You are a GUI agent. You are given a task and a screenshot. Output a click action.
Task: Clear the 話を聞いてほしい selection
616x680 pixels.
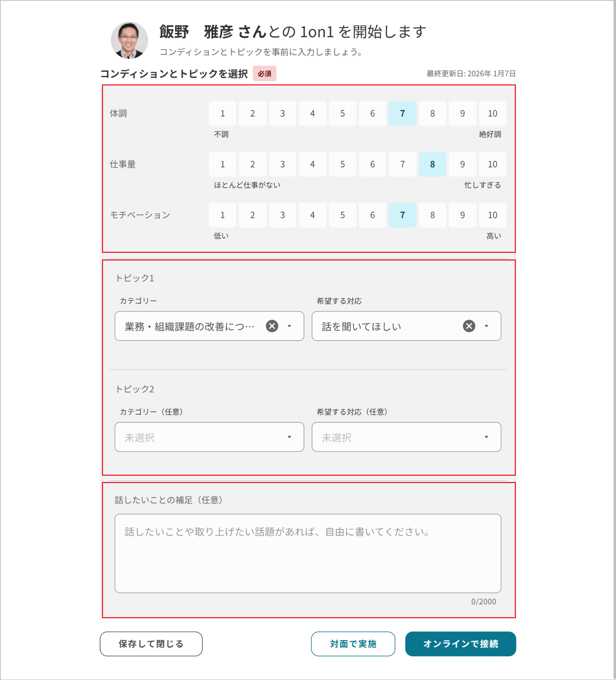(x=469, y=326)
